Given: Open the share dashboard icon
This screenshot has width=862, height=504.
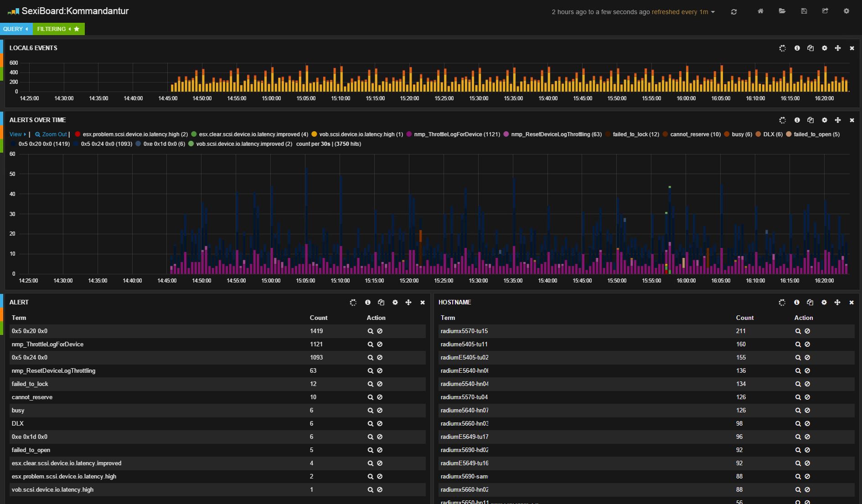Looking at the screenshot, I should click(x=825, y=11).
